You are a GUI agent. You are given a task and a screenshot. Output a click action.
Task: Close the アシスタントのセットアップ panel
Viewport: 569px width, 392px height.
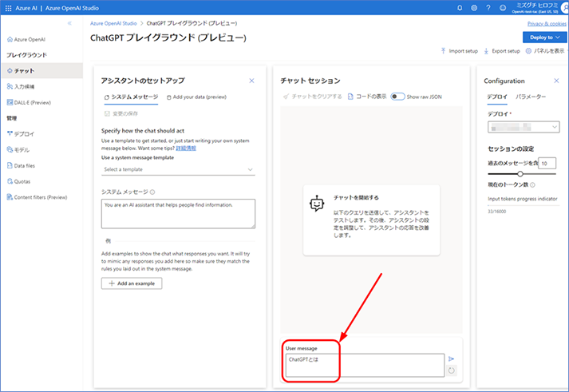pos(251,81)
